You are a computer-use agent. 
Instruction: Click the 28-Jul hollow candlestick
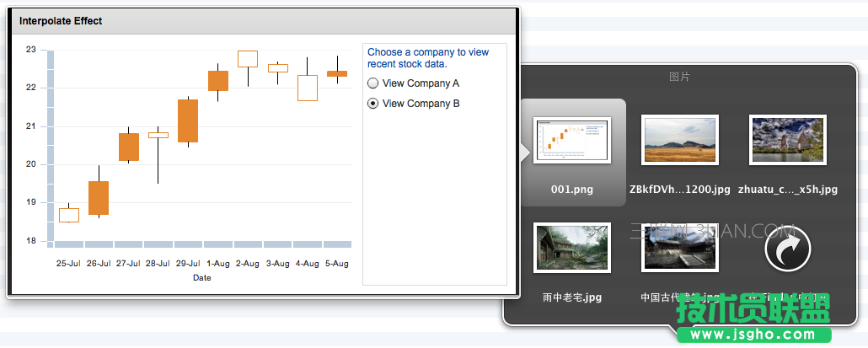pyautogui.click(x=158, y=135)
